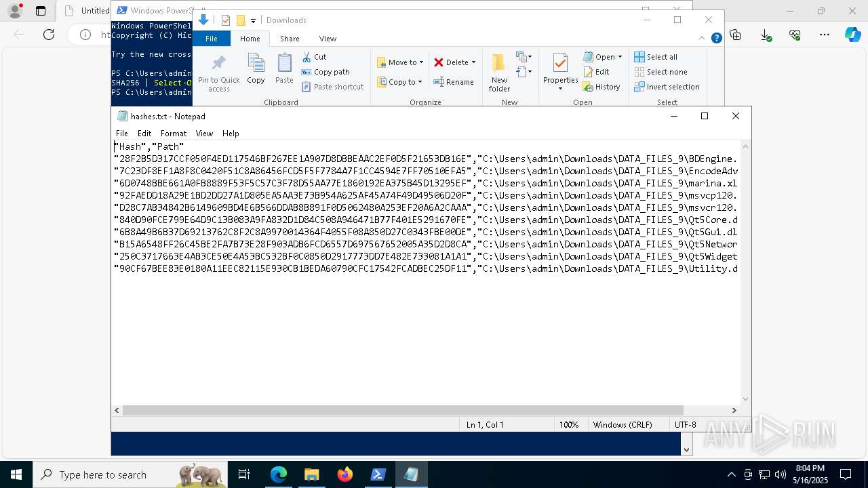Click the hash line for marina.xl file
The width and height of the screenshot is (868, 488).
pyautogui.click(x=426, y=183)
